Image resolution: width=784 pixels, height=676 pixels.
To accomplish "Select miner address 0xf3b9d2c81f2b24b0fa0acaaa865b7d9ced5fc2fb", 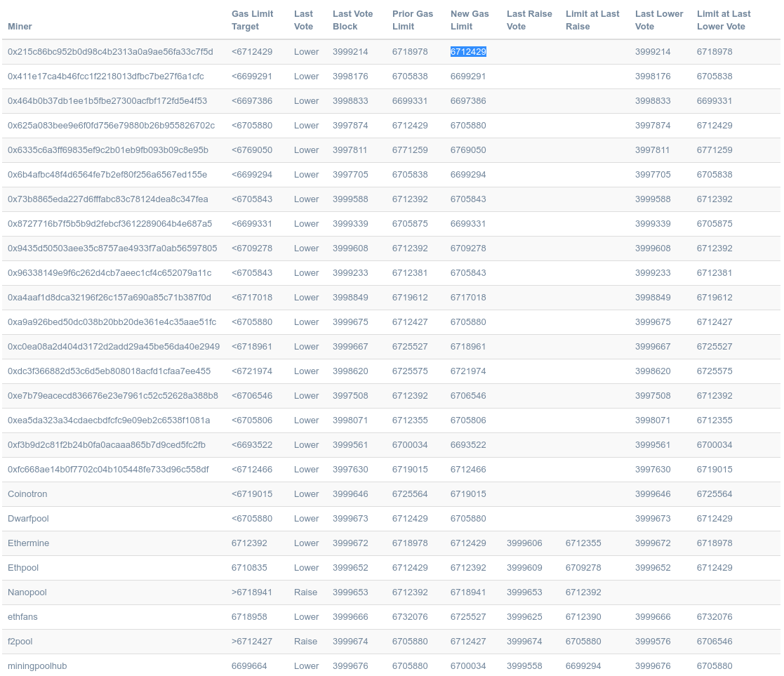I will [107, 444].
